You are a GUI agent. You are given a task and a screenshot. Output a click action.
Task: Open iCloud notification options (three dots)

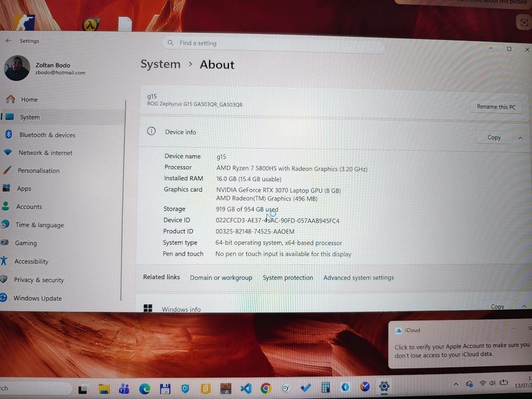(514, 329)
